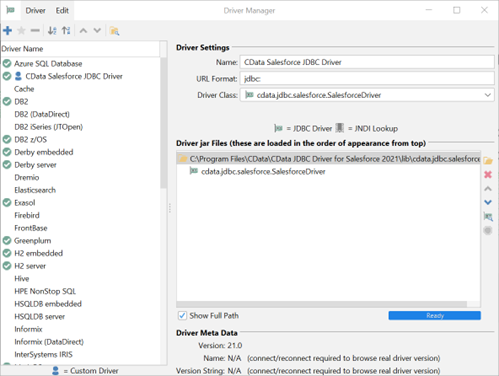Select the Cache driver

pyautogui.click(x=24, y=89)
